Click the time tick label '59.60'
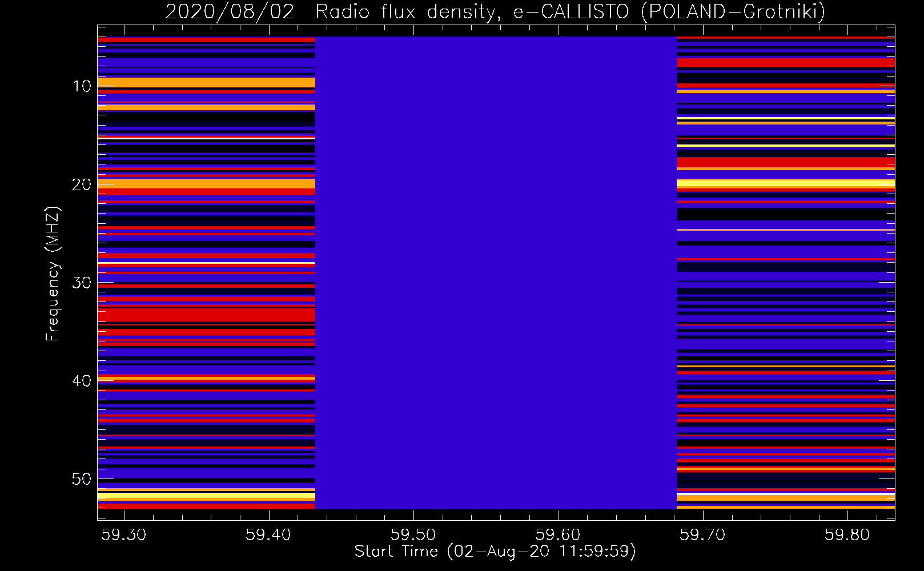Screen dimensions: 924x571 (558, 535)
